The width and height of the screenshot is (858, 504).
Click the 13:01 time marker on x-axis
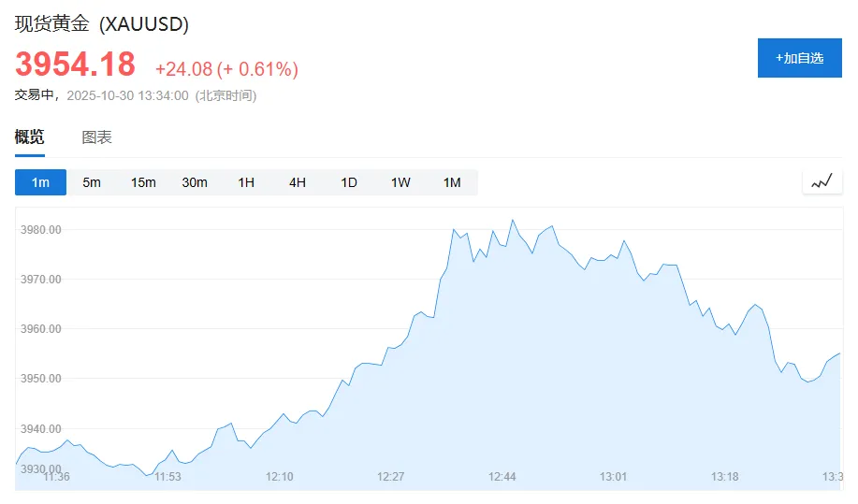click(x=613, y=477)
